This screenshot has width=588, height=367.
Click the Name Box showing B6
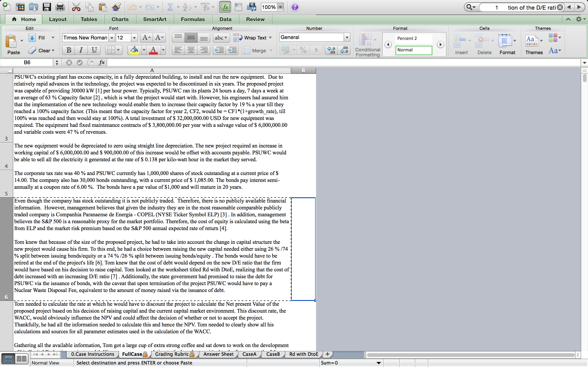click(27, 62)
